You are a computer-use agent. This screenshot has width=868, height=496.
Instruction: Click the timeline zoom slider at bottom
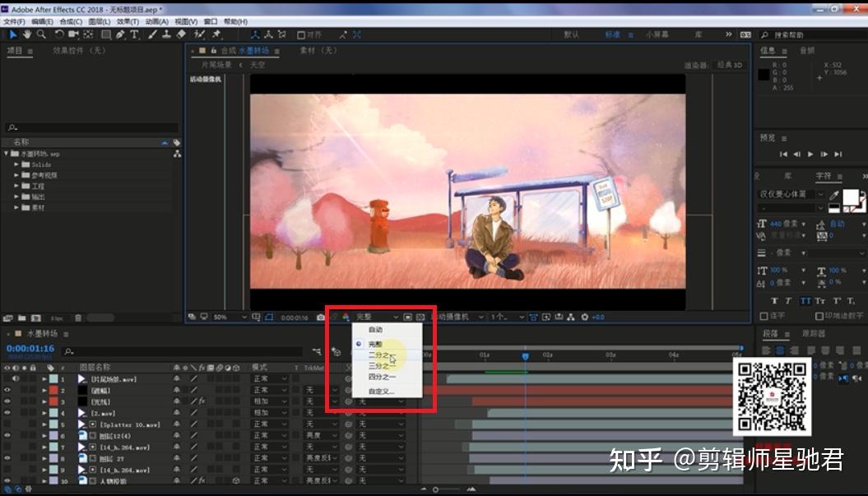436,489
